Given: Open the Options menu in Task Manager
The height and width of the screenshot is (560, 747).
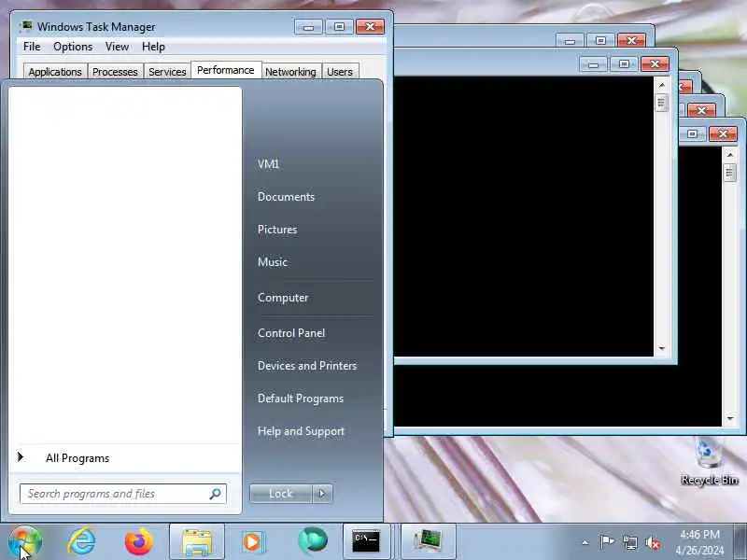Looking at the screenshot, I should pos(73,47).
